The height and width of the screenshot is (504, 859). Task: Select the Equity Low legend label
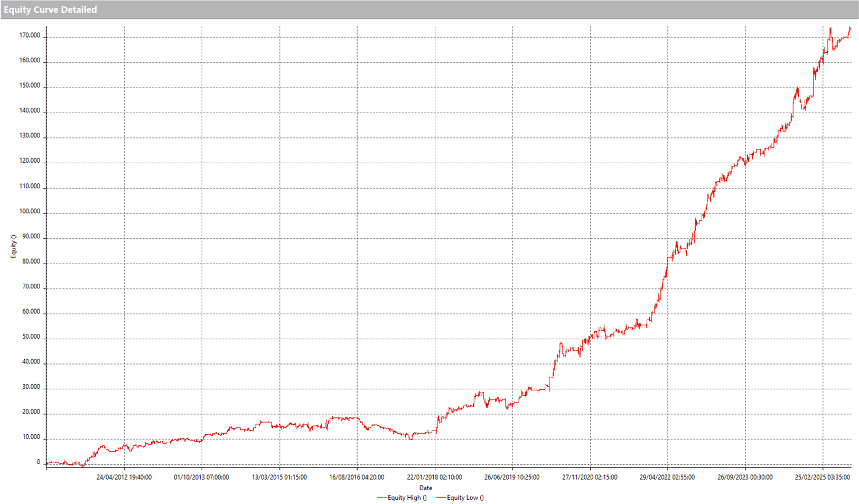tap(465, 498)
